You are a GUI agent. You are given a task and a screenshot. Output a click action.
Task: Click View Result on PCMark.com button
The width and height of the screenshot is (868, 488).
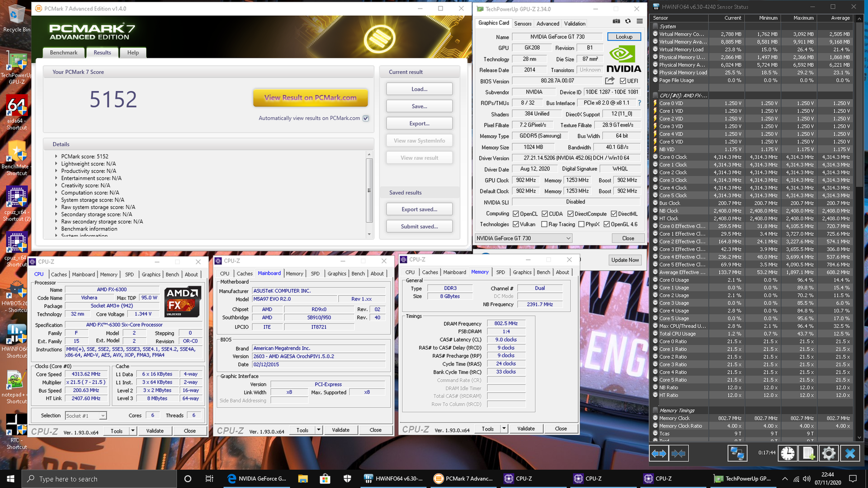pyautogui.click(x=310, y=98)
